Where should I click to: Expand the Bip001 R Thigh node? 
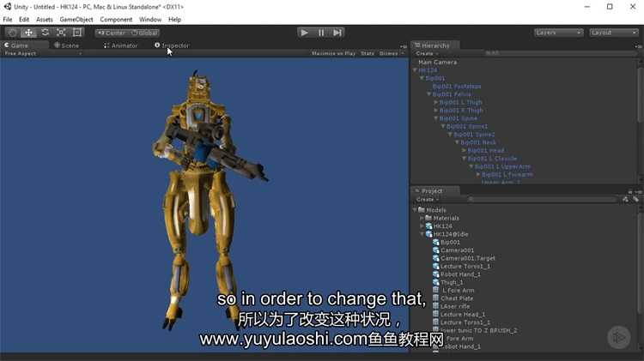click(435, 111)
